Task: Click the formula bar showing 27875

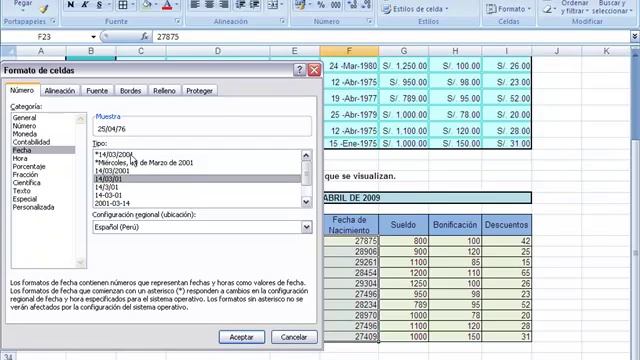Action: pos(391,37)
